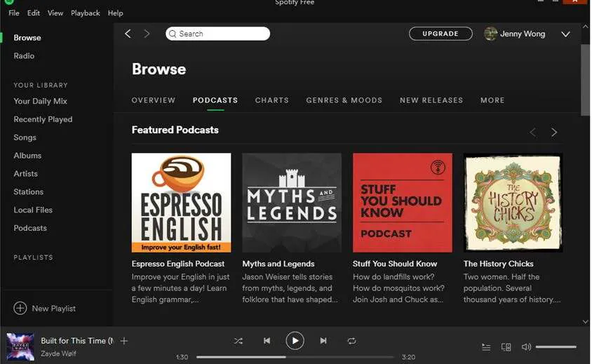Open Local Files in the sidebar

tap(33, 210)
